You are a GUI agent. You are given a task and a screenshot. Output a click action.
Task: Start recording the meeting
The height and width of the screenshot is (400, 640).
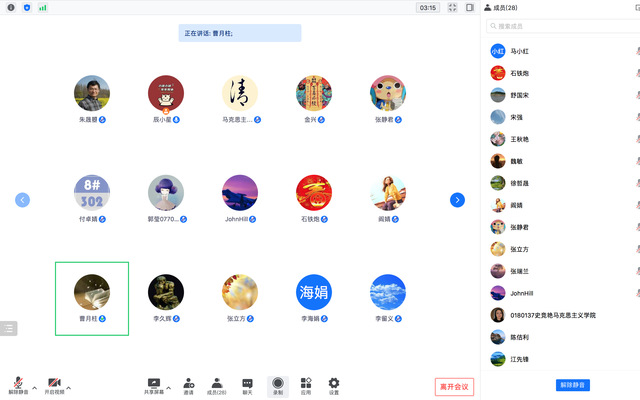(x=278, y=385)
